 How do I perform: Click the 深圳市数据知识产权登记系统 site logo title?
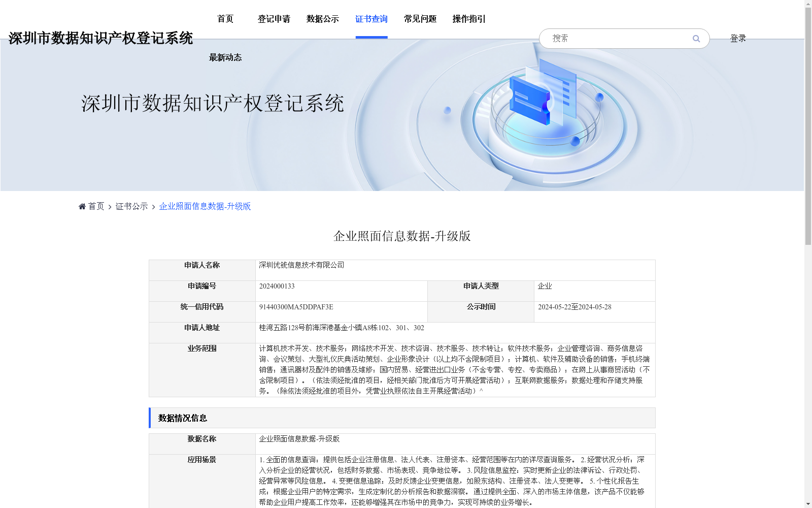coord(100,38)
